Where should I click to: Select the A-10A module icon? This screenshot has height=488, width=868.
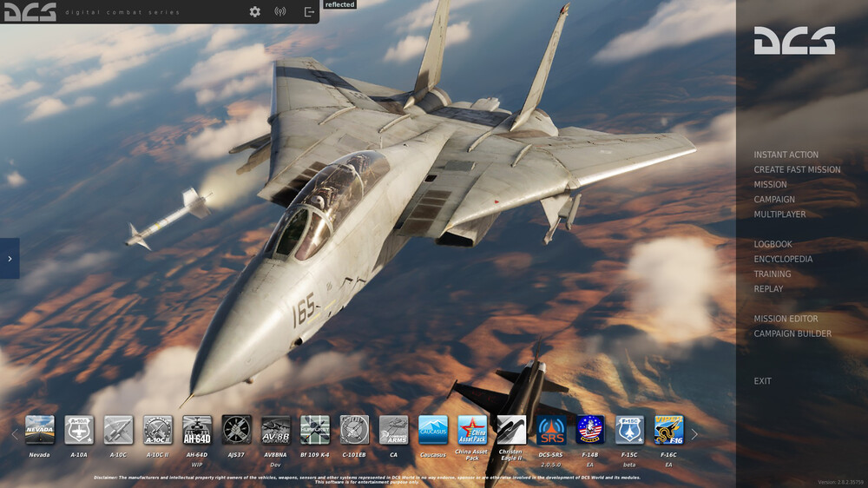(x=79, y=430)
